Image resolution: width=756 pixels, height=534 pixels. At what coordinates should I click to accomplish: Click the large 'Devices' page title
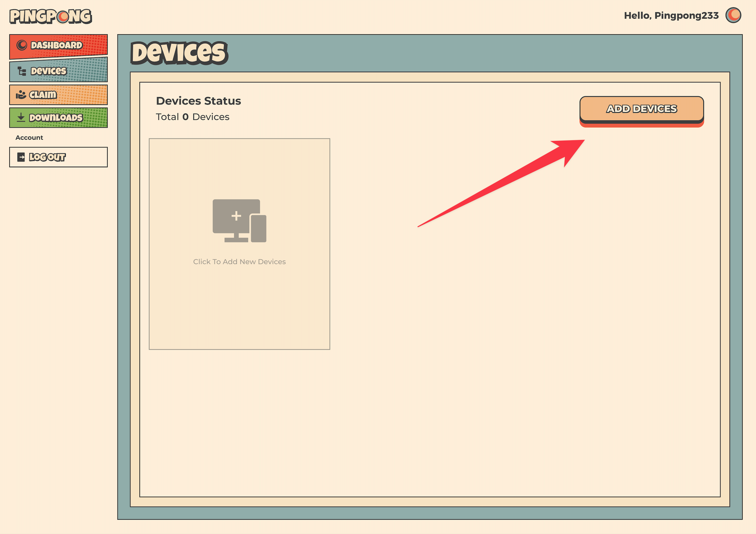point(179,53)
